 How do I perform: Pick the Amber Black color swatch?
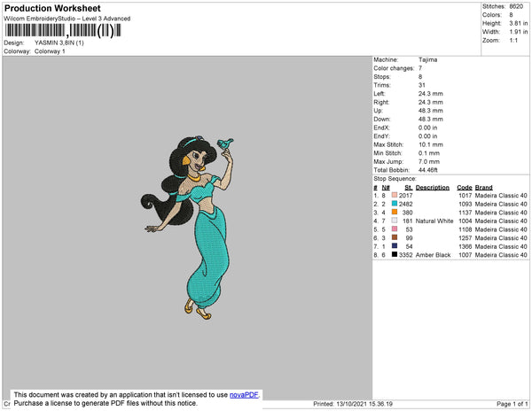[395, 254]
